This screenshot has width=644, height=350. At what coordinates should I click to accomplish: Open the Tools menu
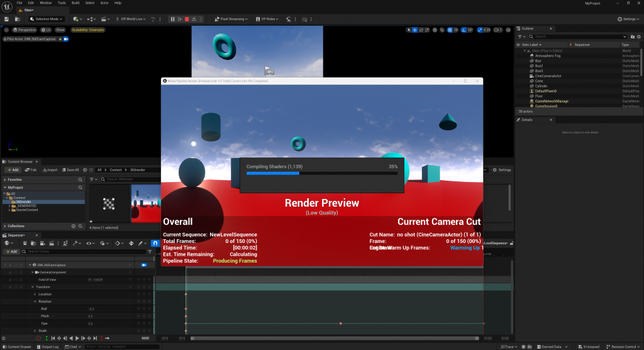[x=62, y=3]
